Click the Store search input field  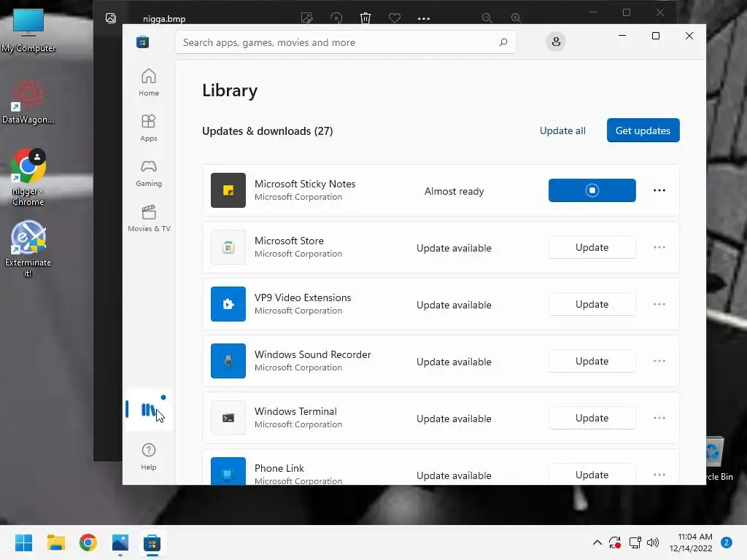coord(346,42)
